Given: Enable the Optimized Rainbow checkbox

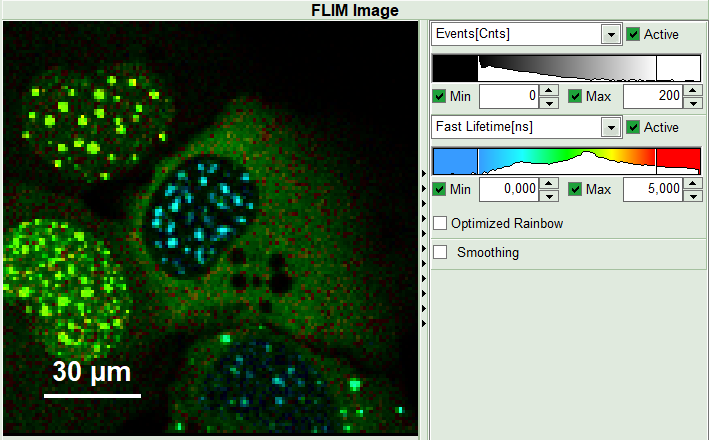Looking at the screenshot, I should 440,223.
